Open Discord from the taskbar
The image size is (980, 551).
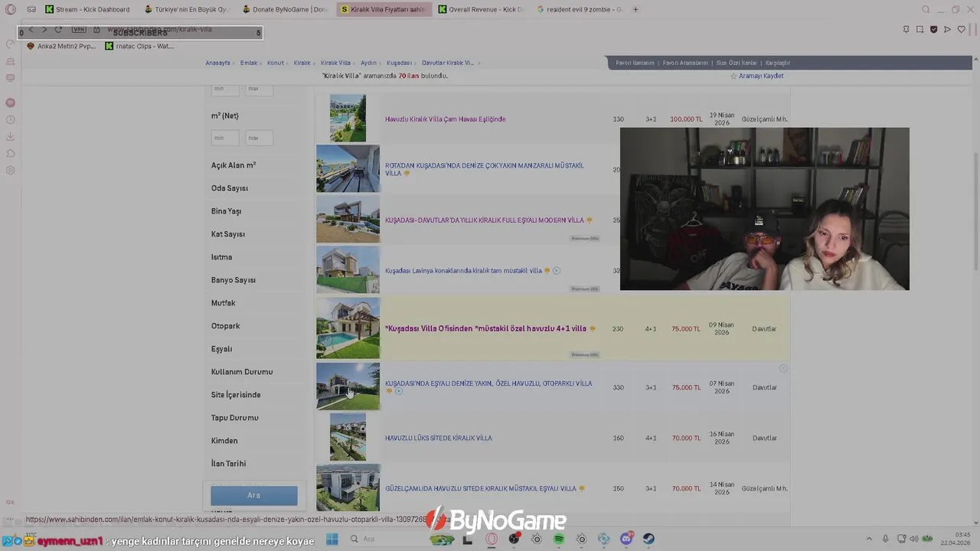pos(626,539)
